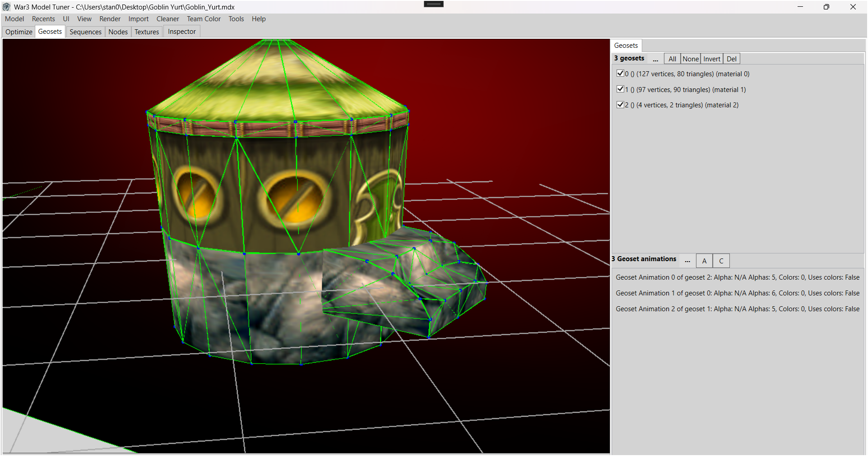Screen dimensions: 868x456
Task: Select Geoset Animation 0 of geoset 2
Action: (738, 277)
